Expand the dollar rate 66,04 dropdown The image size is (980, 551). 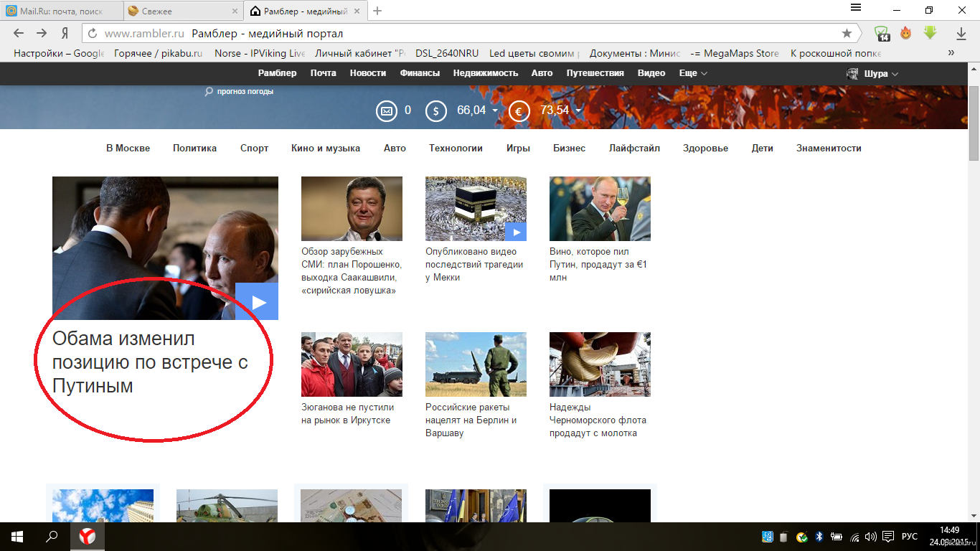coord(495,110)
